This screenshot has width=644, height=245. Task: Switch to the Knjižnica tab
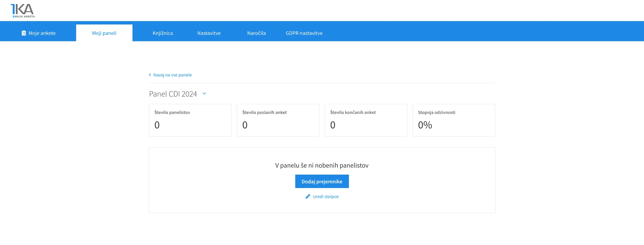click(163, 33)
